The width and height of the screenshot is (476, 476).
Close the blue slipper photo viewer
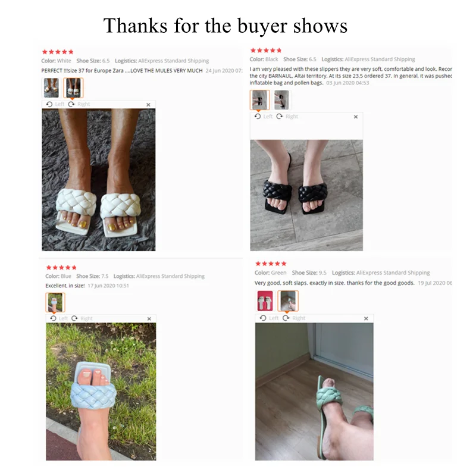[149, 319]
